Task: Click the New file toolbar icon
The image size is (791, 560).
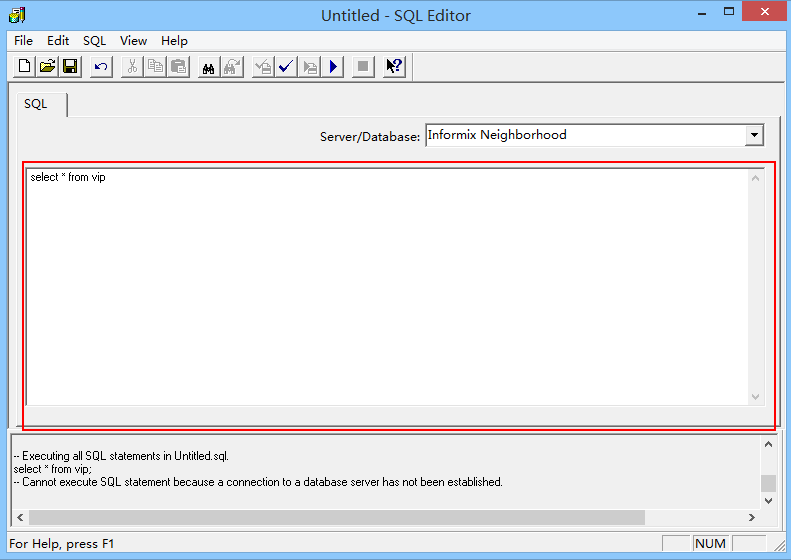Action: [26, 67]
